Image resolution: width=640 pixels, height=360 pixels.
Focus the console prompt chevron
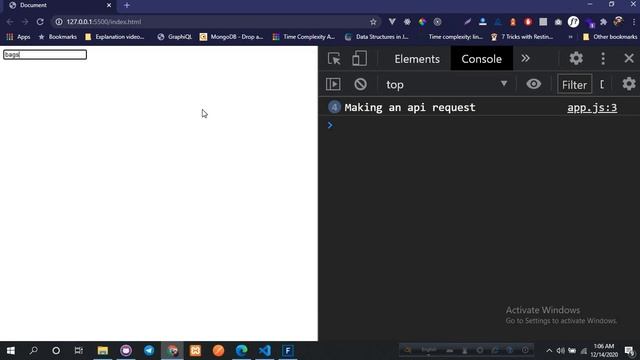pyautogui.click(x=330, y=125)
